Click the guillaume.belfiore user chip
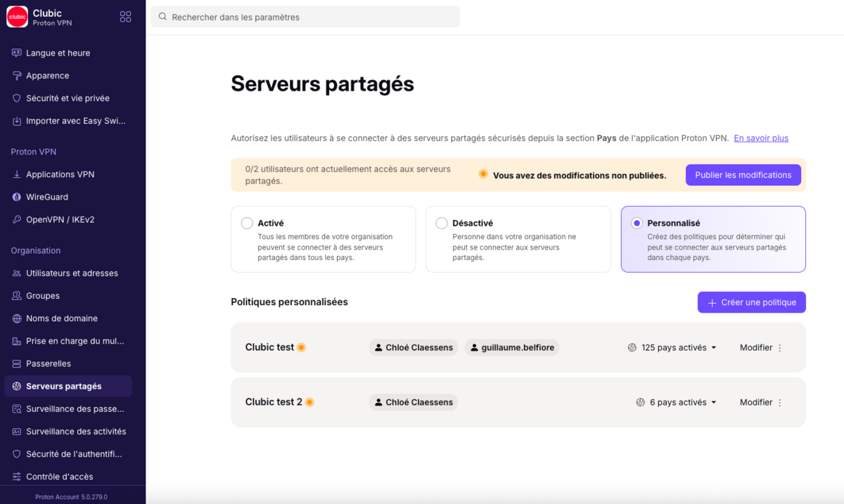844x504 pixels. 512,347
